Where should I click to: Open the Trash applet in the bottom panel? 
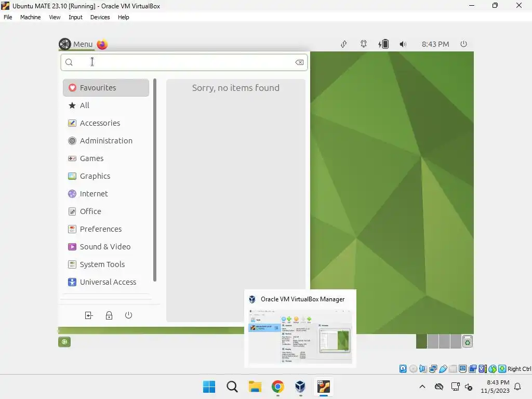coord(468,342)
